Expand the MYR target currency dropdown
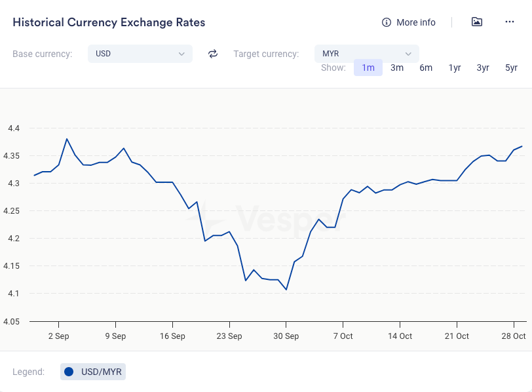 point(366,54)
